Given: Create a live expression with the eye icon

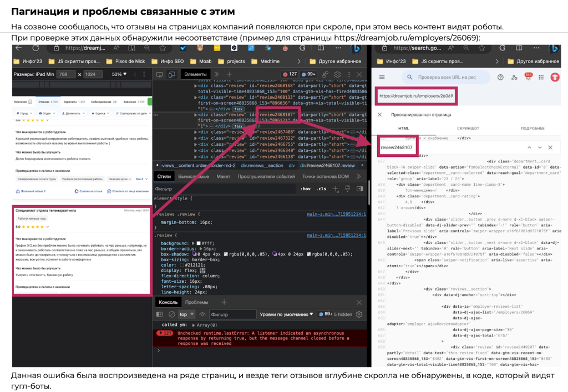Looking at the screenshot, I should click(x=202, y=314).
